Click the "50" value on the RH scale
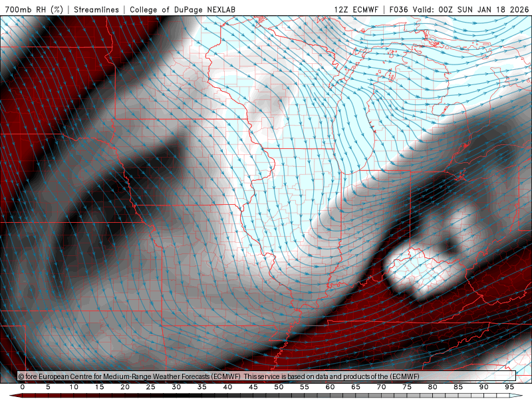The height and width of the screenshot is (399, 532). pos(279,387)
